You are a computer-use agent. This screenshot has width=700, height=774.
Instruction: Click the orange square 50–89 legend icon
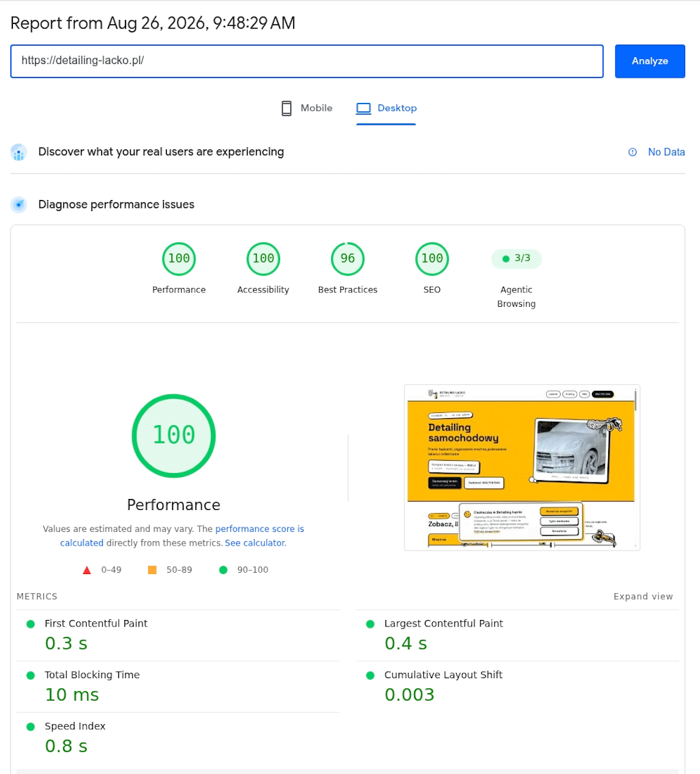[x=153, y=570]
